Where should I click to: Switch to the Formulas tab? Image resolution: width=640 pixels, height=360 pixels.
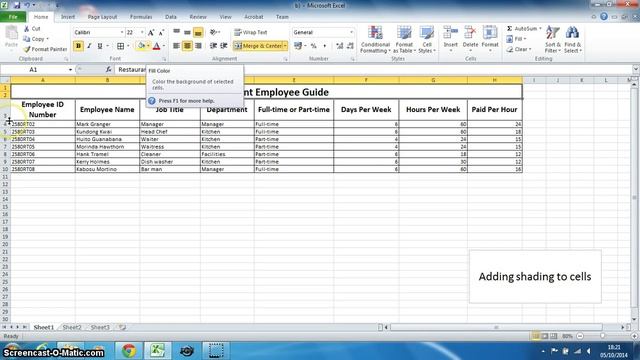[x=141, y=17]
